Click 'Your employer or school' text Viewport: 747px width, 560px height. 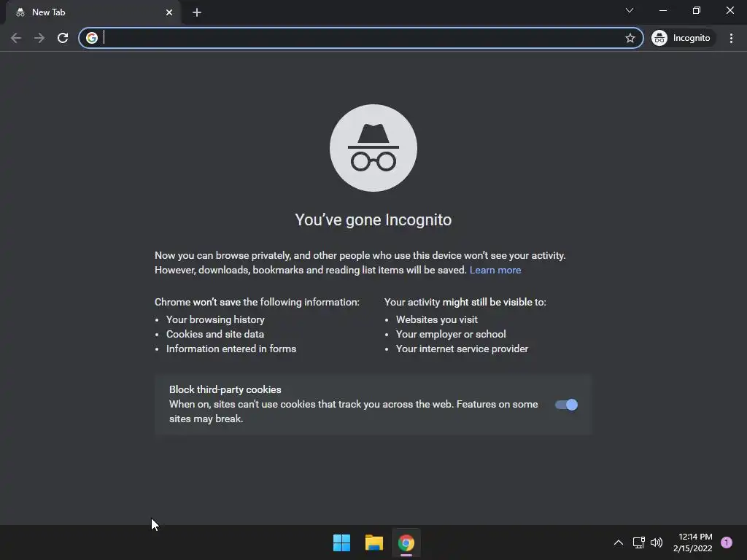[451, 334]
